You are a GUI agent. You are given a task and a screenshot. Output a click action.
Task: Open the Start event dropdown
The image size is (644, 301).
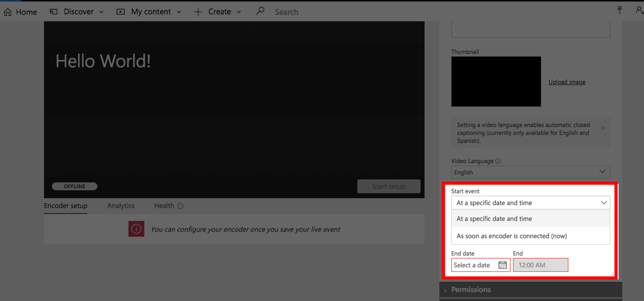[x=530, y=203]
